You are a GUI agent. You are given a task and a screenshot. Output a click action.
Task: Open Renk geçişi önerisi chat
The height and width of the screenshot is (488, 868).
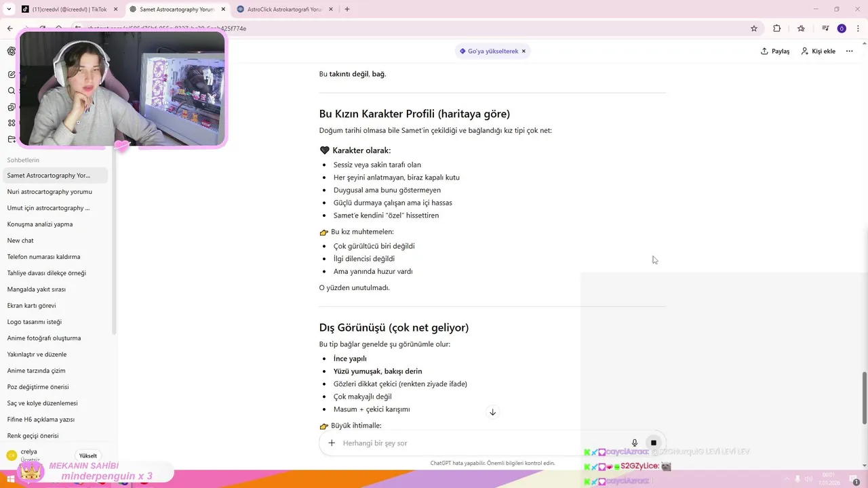click(x=54, y=436)
